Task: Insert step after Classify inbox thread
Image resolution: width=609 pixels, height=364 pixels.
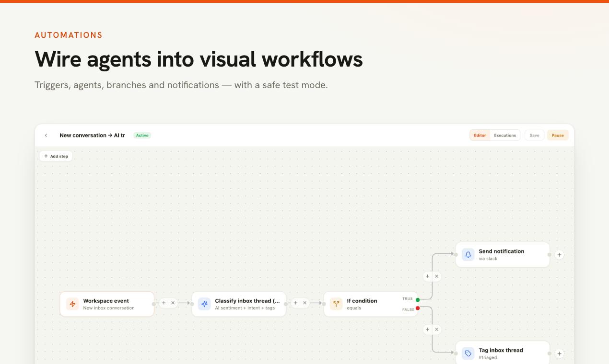Action: [295, 303]
